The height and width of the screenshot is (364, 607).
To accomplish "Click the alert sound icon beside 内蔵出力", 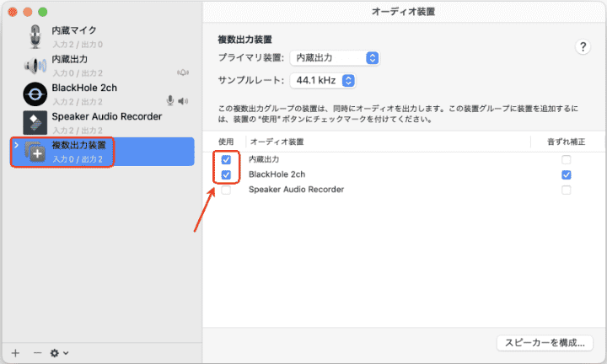I will (183, 72).
